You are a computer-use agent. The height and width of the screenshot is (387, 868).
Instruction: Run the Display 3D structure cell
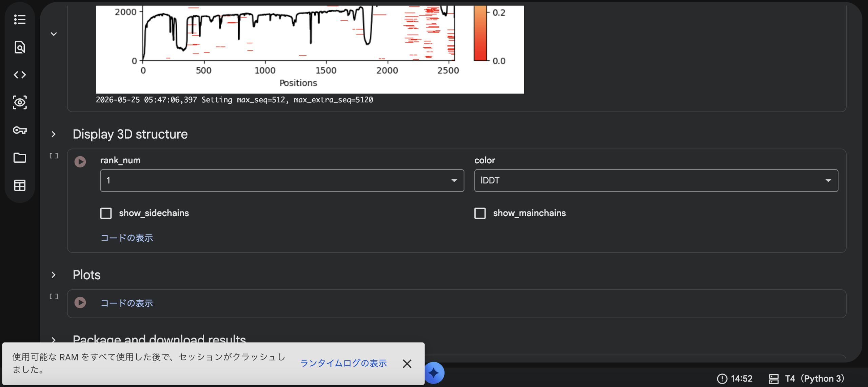click(80, 162)
